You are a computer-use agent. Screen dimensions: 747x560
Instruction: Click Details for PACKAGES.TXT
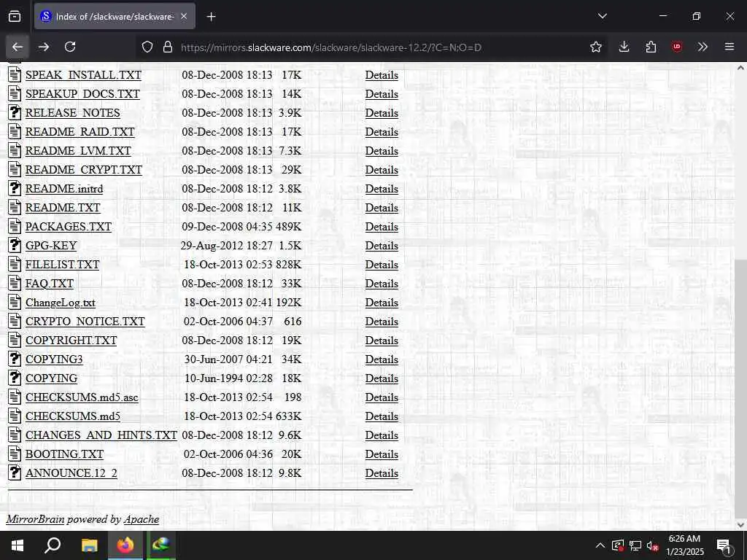pos(382,227)
